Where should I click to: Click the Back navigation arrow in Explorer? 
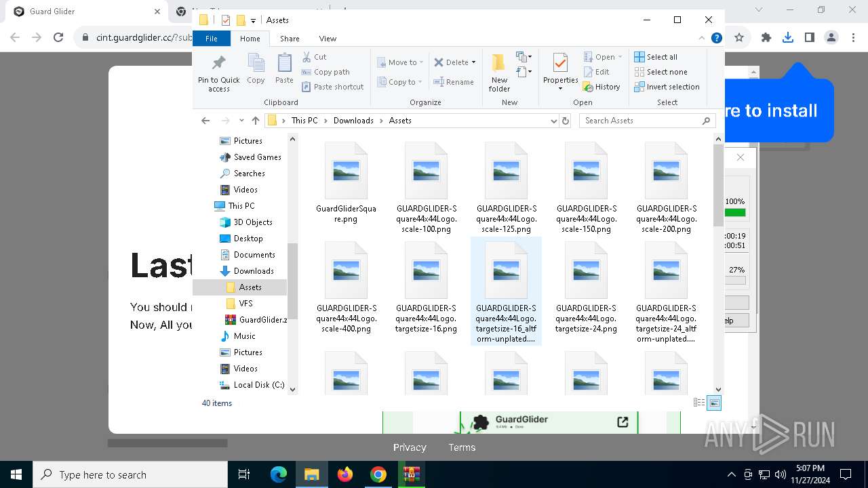(x=205, y=121)
